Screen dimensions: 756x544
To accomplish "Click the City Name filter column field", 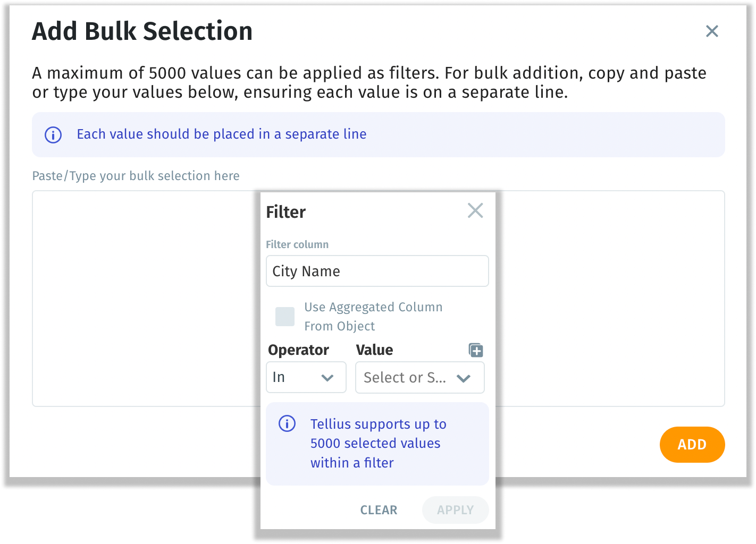I will (377, 271).
